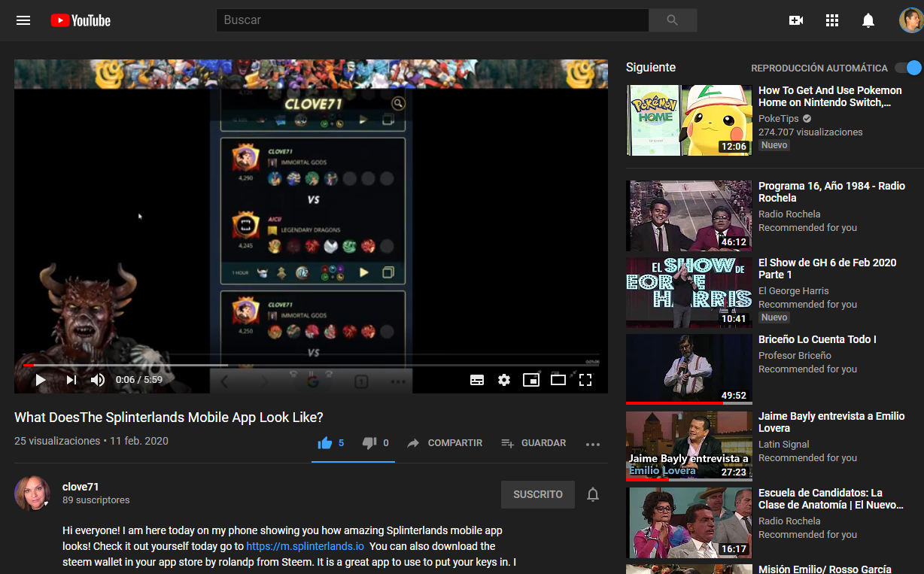Open clove71 channel avatar

pyautogui.click(x=32, y=494)
